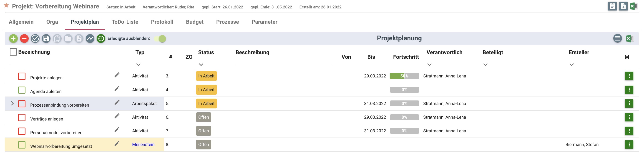Check the box next to Agenda ableiten
This screenshot has height=164, width=644.
[x=22, y=90]
